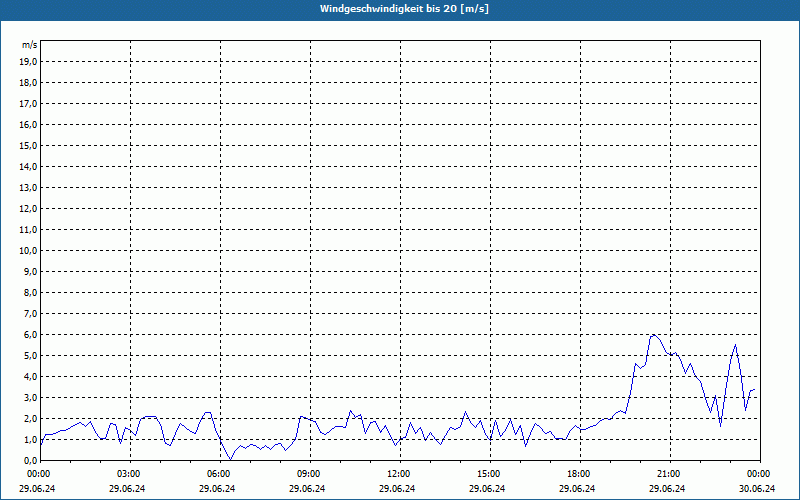Select the 29.06.24 date under 21:00
800x500 pixels.
pos(667,488)
